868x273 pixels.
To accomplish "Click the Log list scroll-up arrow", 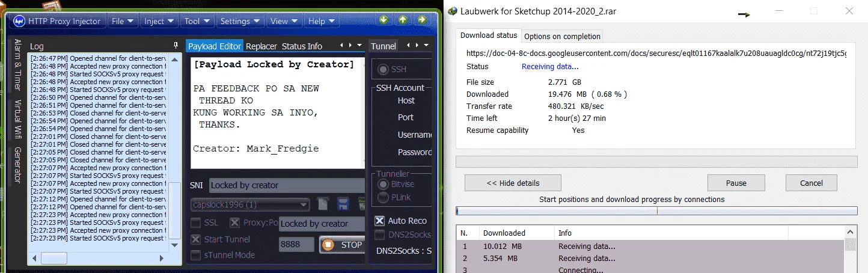I will pos(175,58).
